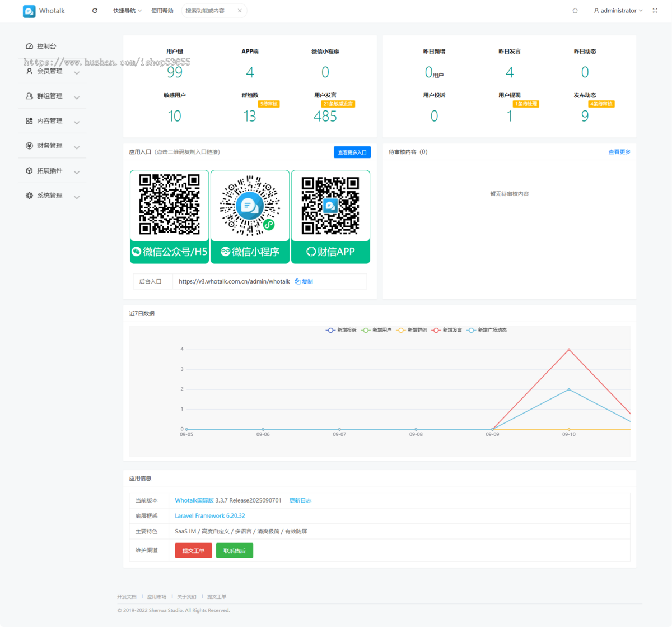Open 开发文档 in the footer
This screenshot has height=627, width=672.
(x=127, y=597)
